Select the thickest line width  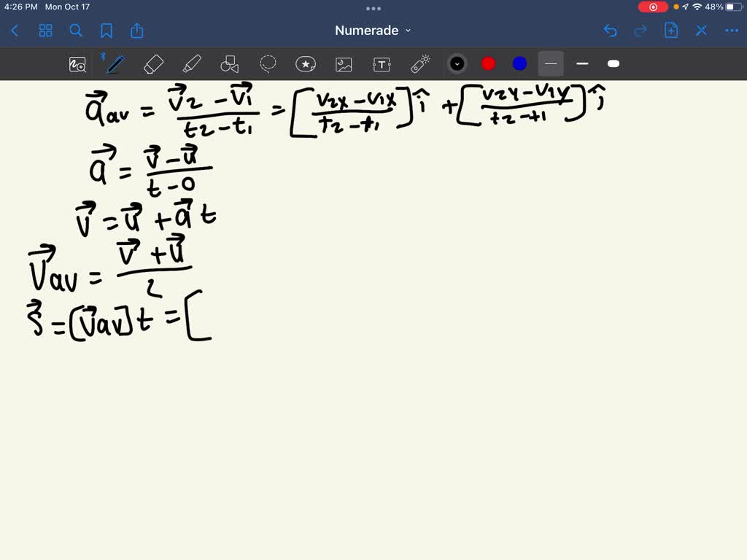pos(613,63)
